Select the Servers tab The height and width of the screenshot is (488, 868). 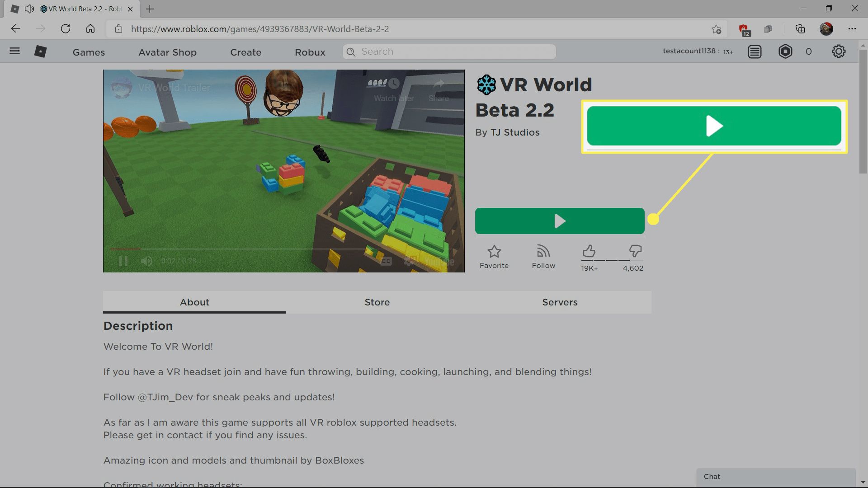[x=559, y=303]
